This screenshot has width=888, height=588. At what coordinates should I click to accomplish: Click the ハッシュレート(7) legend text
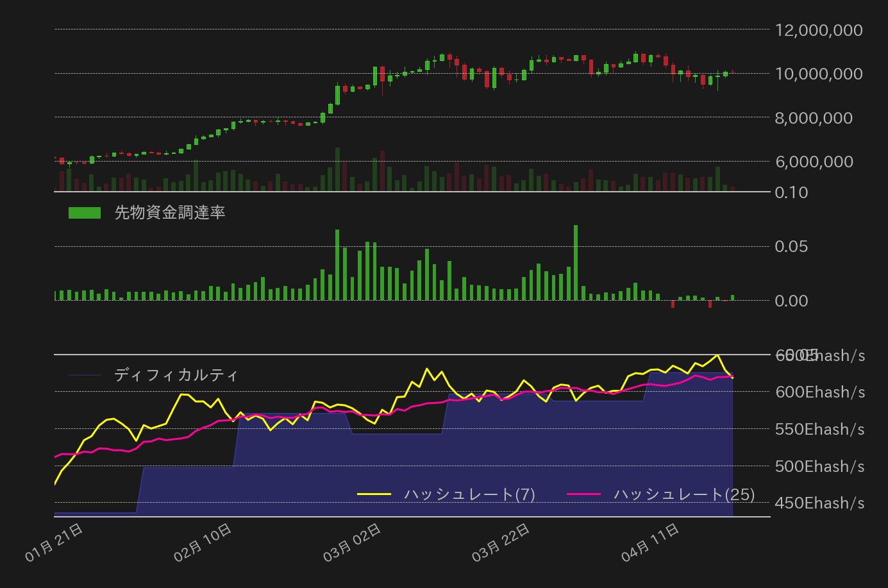tap(470, 495)
